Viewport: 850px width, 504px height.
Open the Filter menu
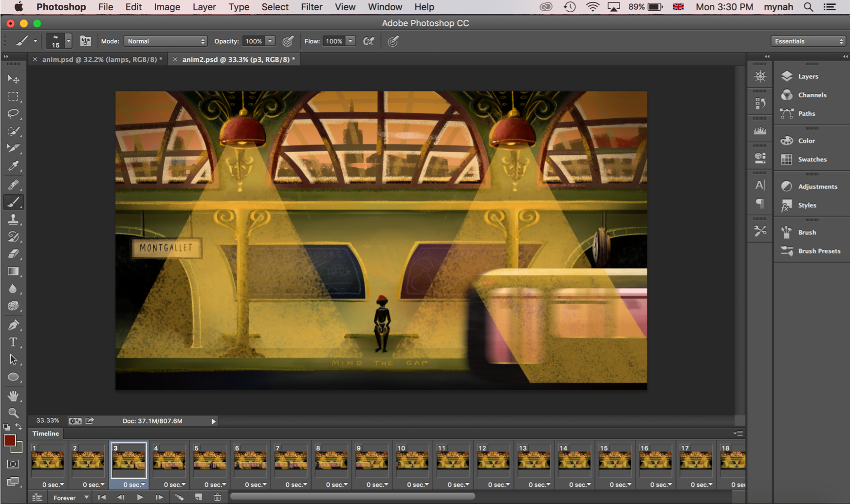(311, 7)
